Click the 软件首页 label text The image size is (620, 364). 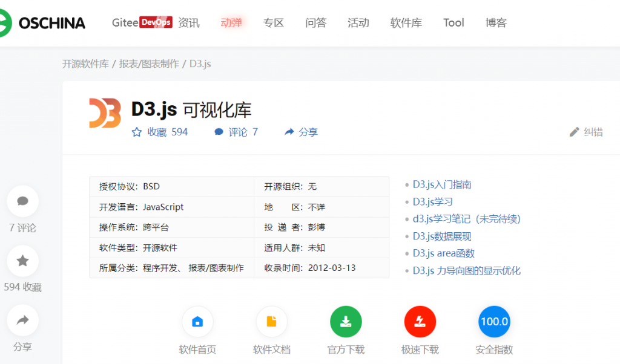click(197, 349)
